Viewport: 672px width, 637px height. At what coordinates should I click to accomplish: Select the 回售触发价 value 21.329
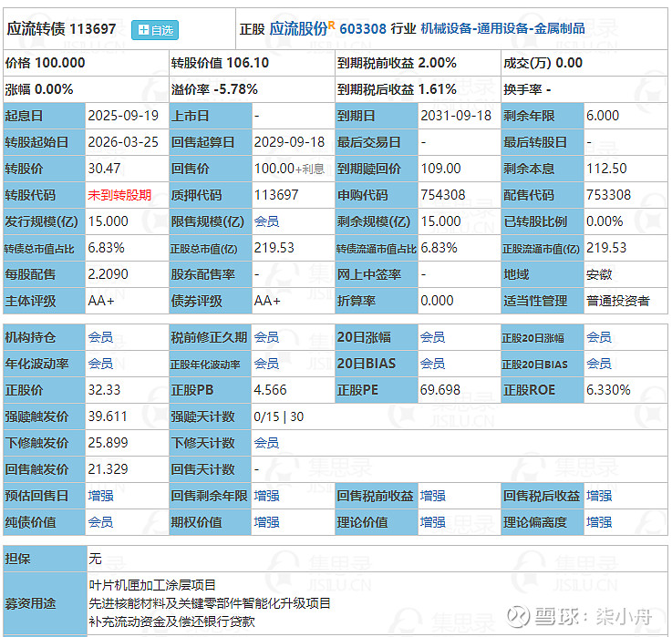[108, 469]
